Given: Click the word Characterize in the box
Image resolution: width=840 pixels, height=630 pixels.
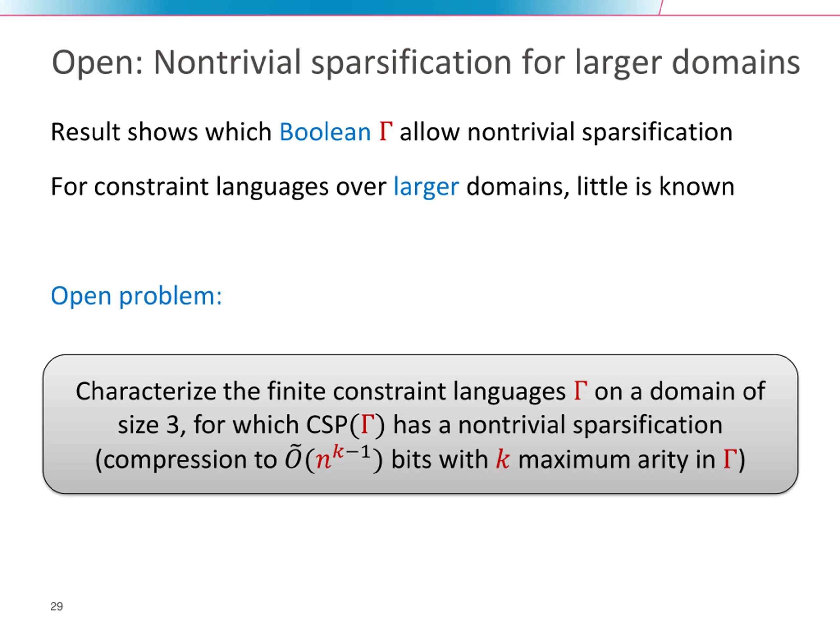Looking at the screenshot, I should click(x=146, y=391).
